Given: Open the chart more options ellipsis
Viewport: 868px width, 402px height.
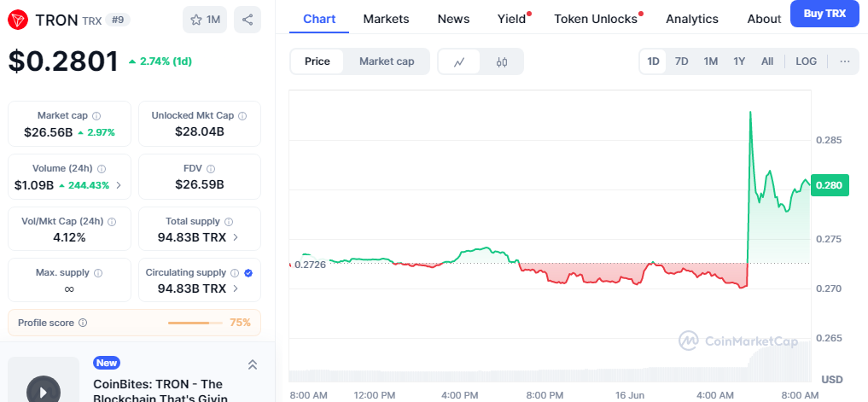Looking at the screenshot, I should pos(845,61).
